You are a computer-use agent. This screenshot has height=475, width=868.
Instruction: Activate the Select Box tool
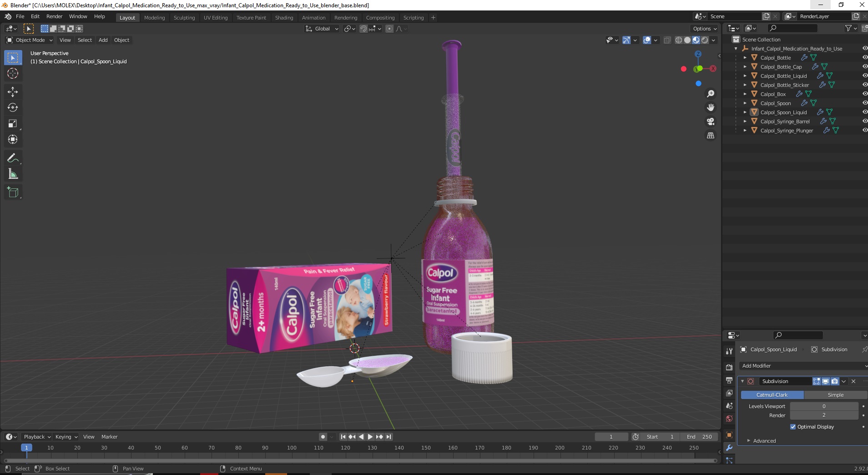[x=13, y=58]
